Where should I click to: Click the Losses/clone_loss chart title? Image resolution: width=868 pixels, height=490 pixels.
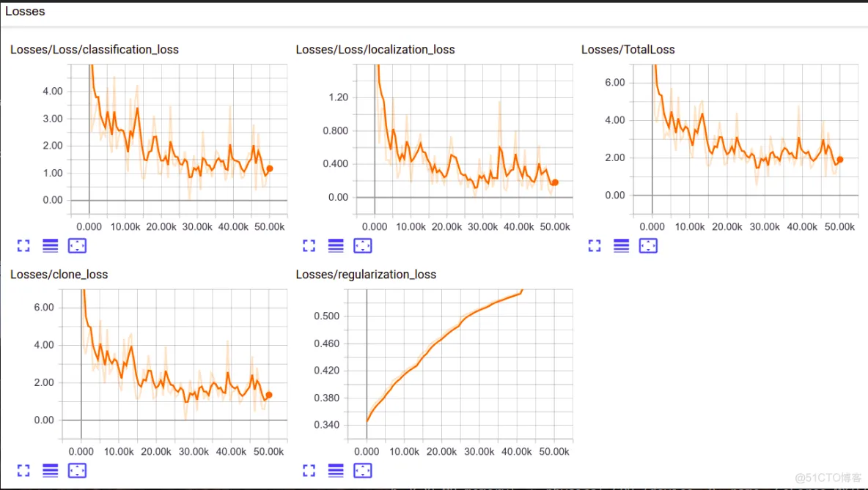click(59, 275)
